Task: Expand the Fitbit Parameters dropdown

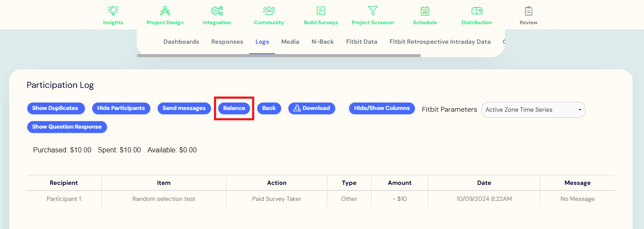Action: (x=533, y=110)
